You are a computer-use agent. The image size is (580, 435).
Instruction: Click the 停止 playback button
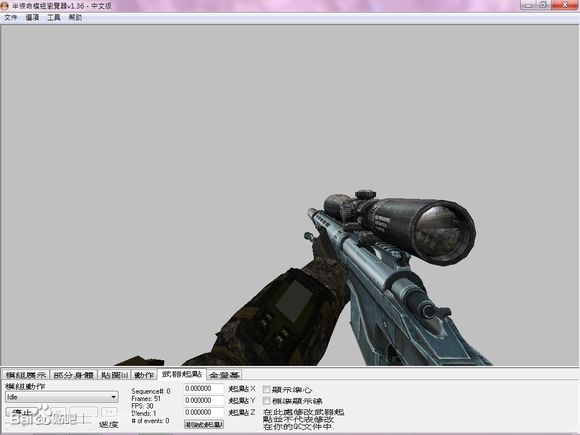22,412
